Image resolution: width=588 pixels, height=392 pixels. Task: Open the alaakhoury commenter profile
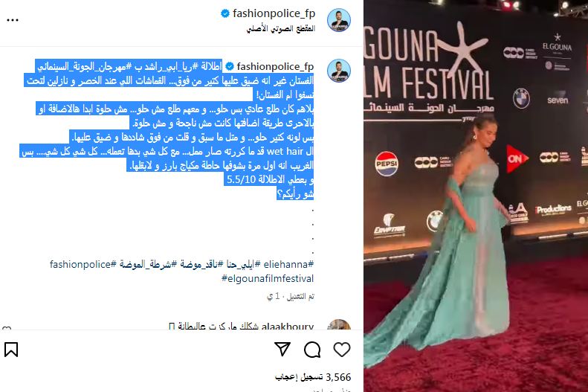coord(287,326)
